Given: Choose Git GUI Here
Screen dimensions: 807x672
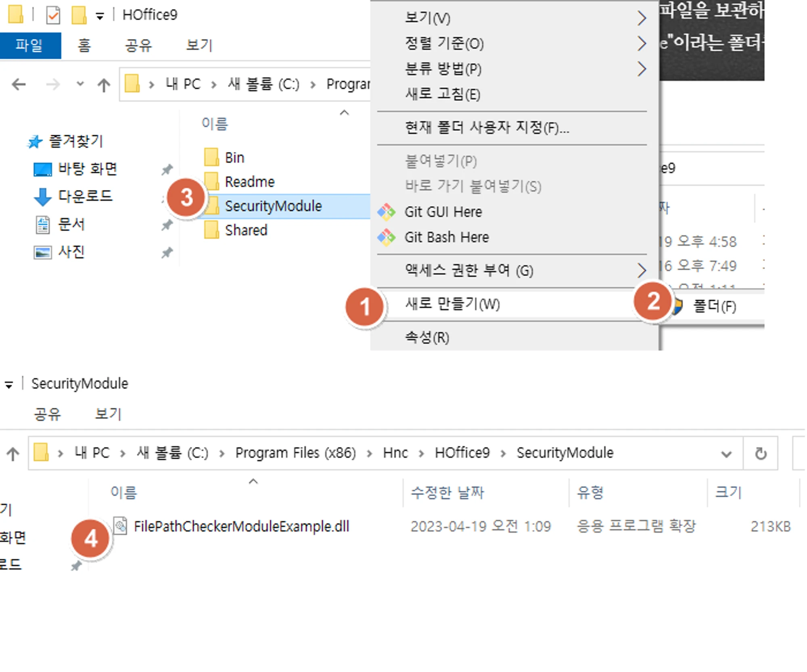Looking at the screenshot, I should pyautogui.click(x=514, y=212).
